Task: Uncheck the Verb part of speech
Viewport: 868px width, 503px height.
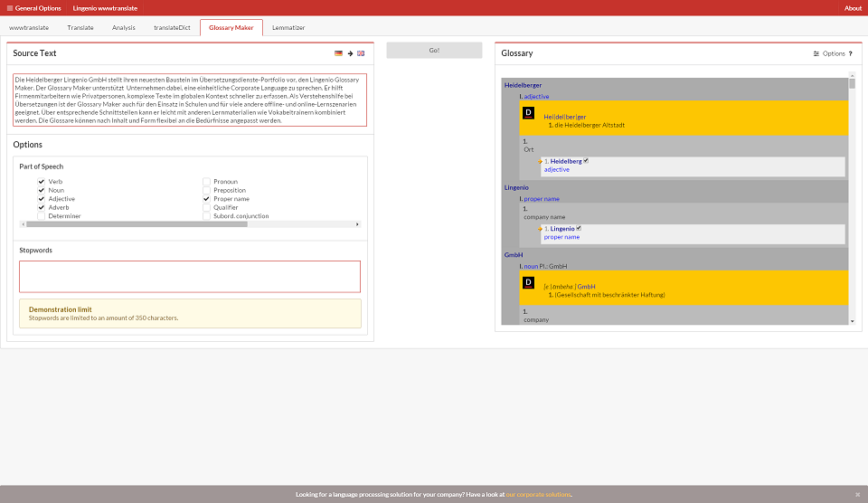Action: tap(42, 182)
